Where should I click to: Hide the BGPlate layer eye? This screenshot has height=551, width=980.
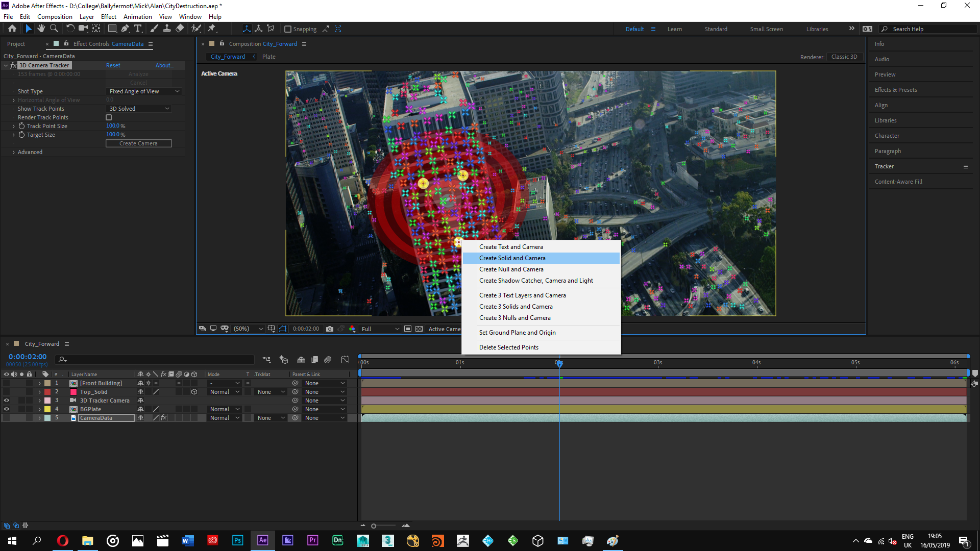pyautogui.click(x=7, y=409)
